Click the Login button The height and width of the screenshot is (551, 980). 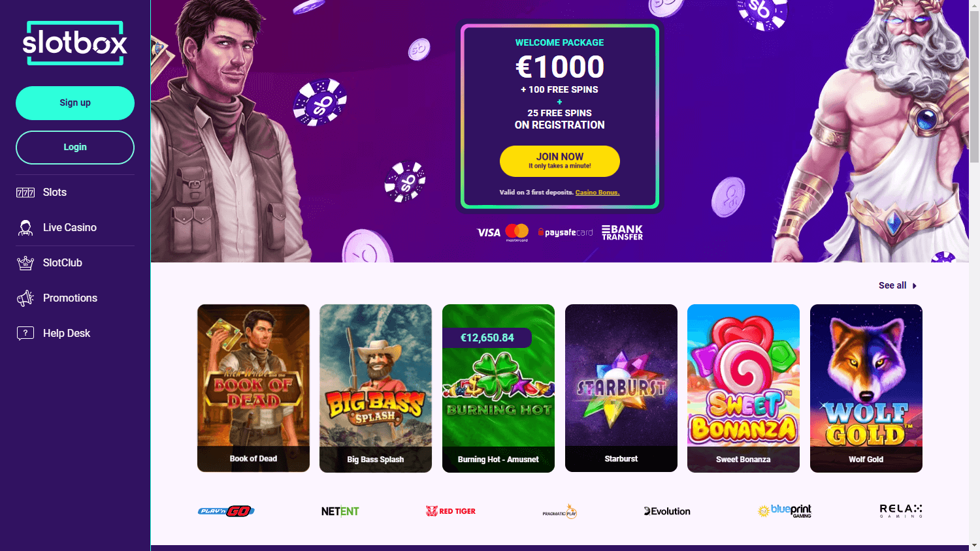pos(75,148)
